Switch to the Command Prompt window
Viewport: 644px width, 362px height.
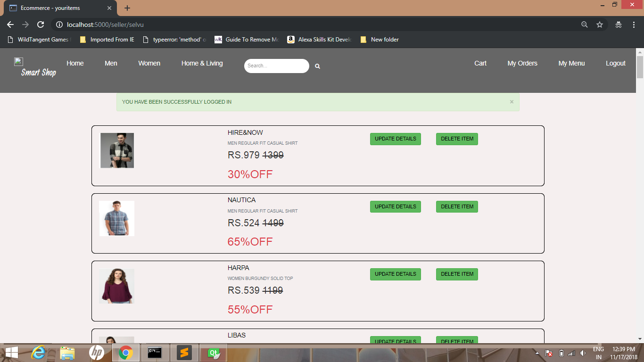coord(155,353)
